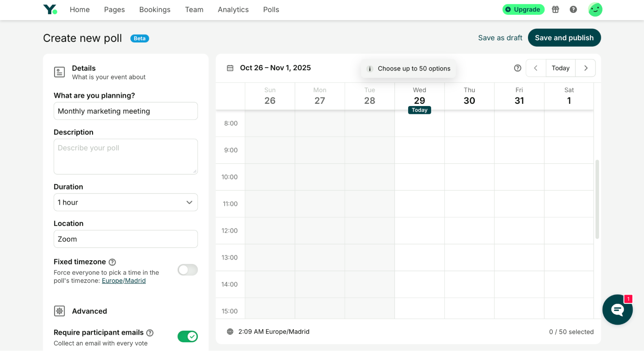Go to the previous week arrow
This screenshot has height=351, width=644.
pyautogui.click(x=536, y=68)
